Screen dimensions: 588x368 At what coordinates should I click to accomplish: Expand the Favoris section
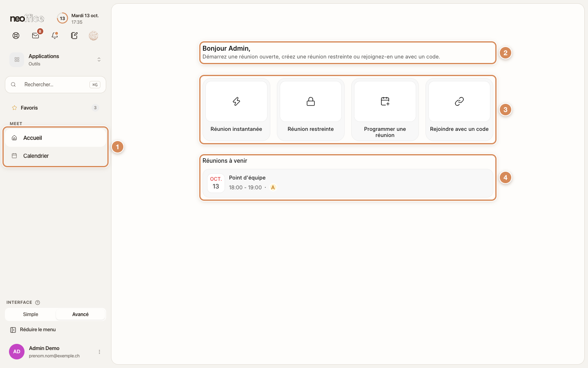[56, 108]
